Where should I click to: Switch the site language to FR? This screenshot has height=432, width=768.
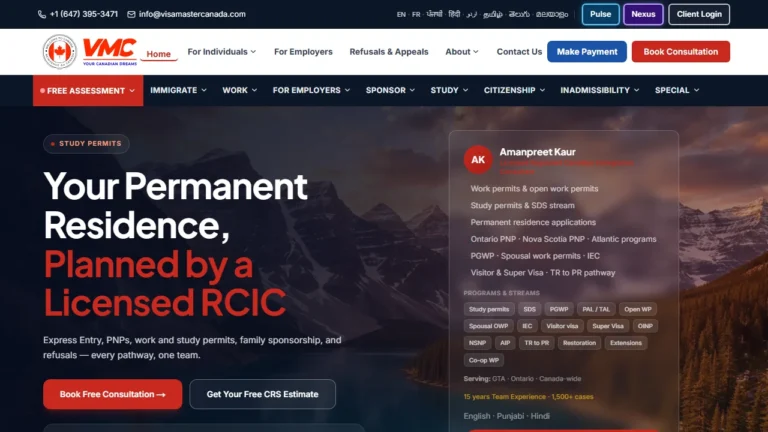pyautogui.click(x=416, y=14)
